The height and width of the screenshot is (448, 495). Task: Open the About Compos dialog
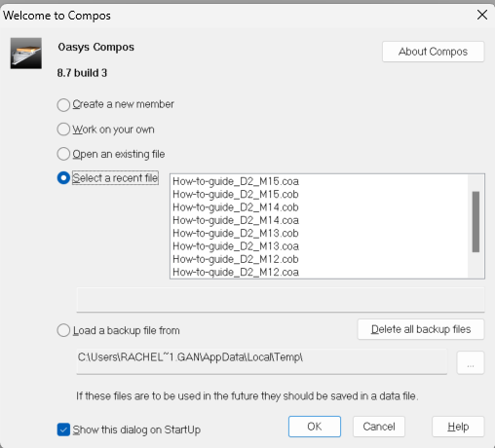pos(433,52)
